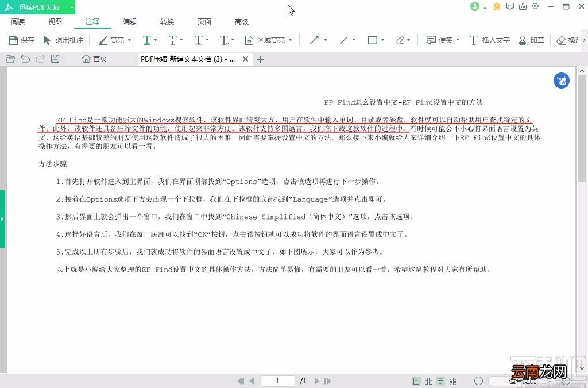The height and width of the screenshot is (388, 588).
Task: Close the PDF压缩_新建文本文档 tab
Action: (245, 59)
